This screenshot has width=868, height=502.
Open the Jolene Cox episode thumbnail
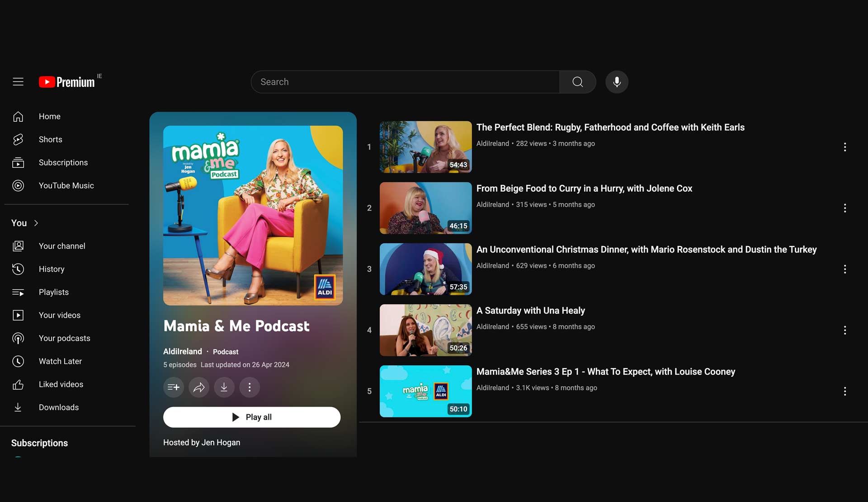(425, 208)
